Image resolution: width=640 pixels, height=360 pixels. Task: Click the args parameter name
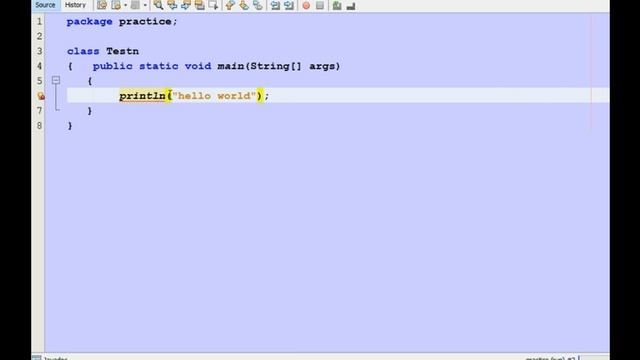322,66
